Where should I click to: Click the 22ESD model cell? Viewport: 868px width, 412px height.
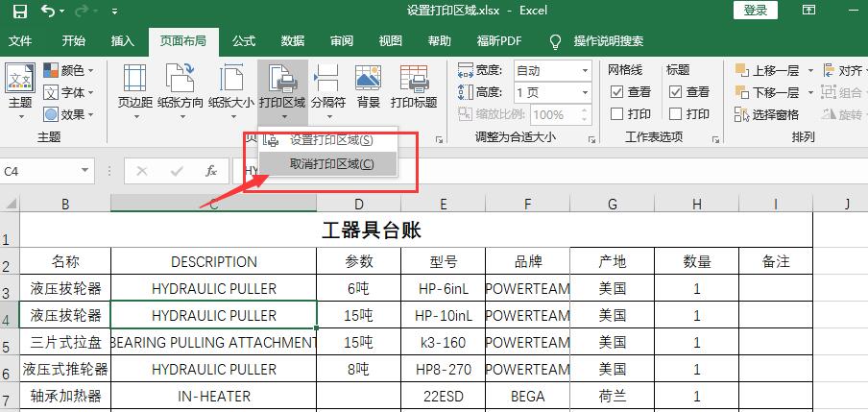click(x=443, y=396)
